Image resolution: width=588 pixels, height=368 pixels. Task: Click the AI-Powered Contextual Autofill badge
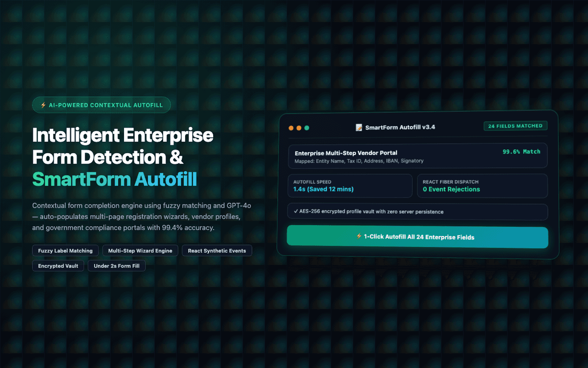101,105
